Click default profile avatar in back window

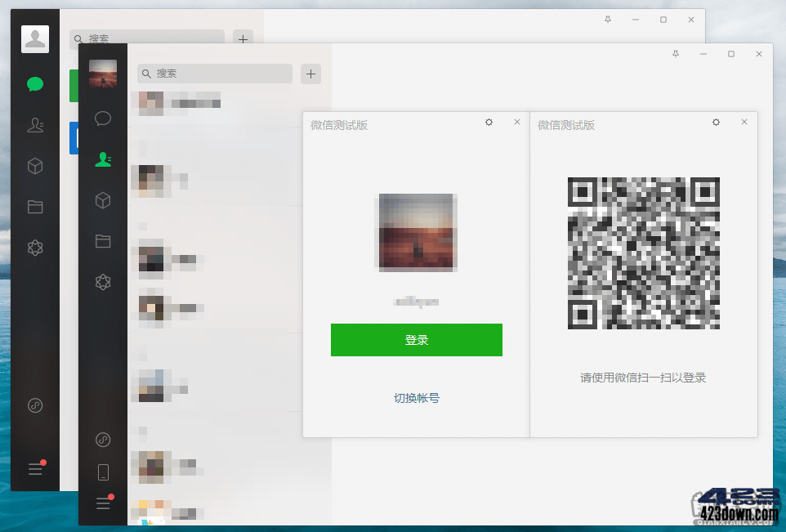coord(35,39)
